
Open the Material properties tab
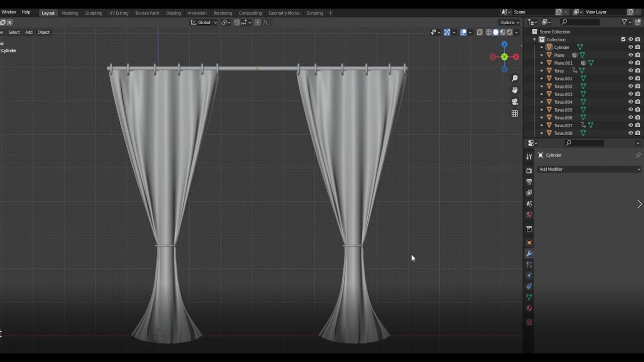(529, 308)
